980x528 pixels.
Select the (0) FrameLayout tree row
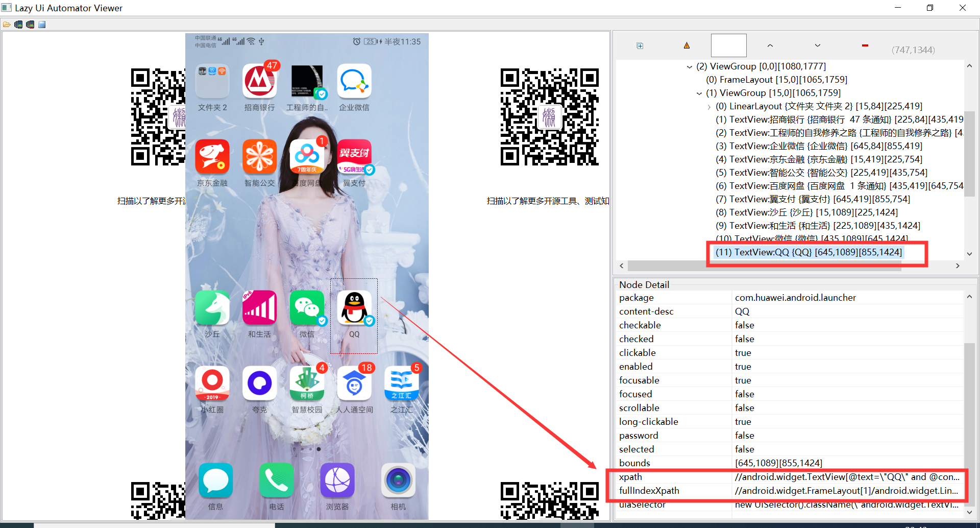pyautogui.click(x=776, y=80)
